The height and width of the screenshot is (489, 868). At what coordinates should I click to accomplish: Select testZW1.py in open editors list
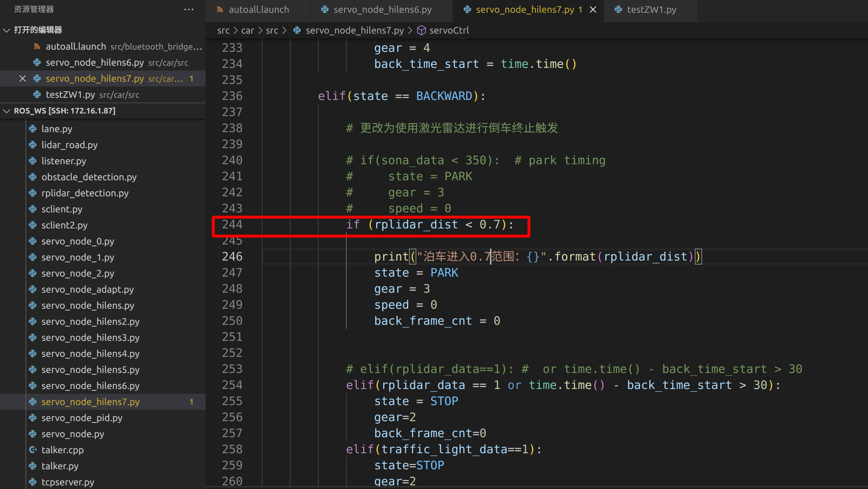(70, 95)
